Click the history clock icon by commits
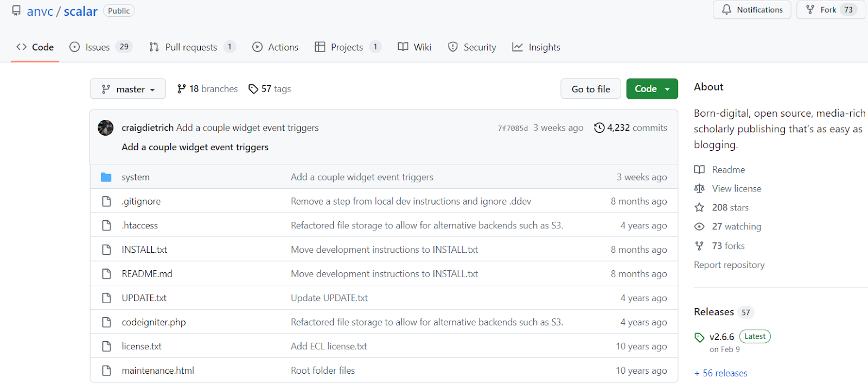This screenshot has width=868, height=390. tap(599, 128)
